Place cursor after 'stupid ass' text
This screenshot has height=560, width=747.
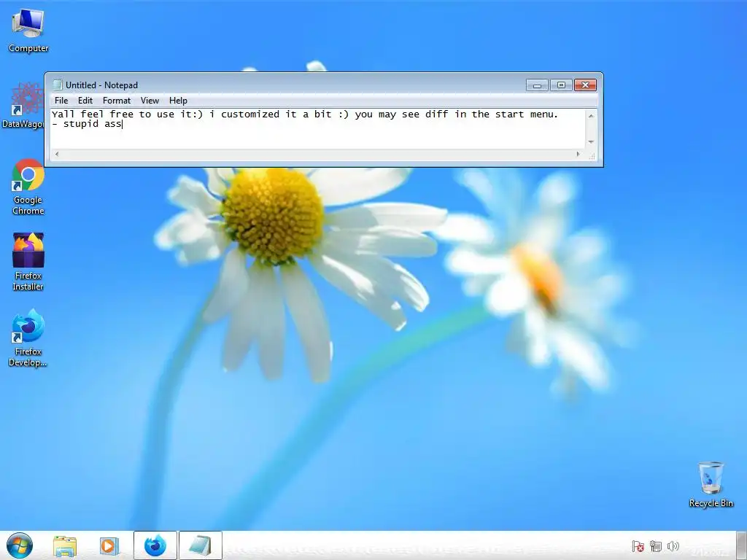tap(123, 124)
